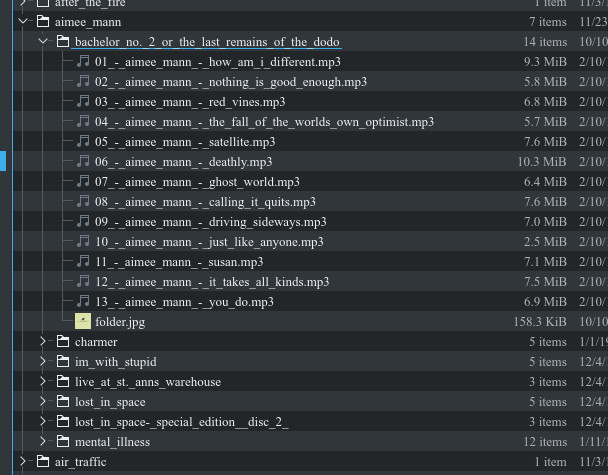Select the live_at_st._anns_warehouse folder name
Image resolution: width=608 pixels, height=475 pixels.
(148, 382)
